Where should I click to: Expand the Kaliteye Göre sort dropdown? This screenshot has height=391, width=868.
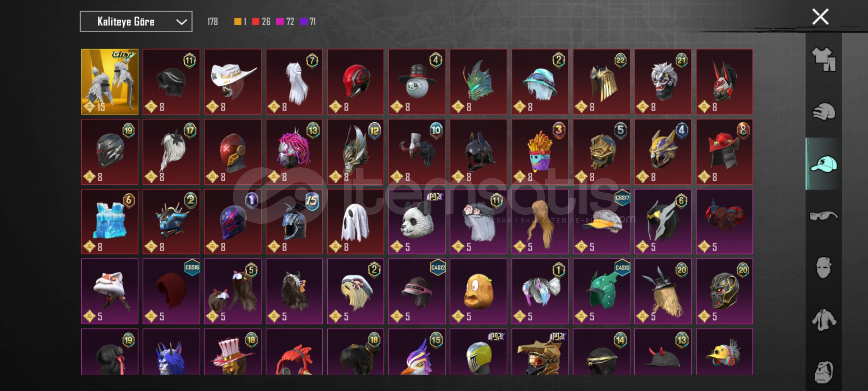point(136,22)
